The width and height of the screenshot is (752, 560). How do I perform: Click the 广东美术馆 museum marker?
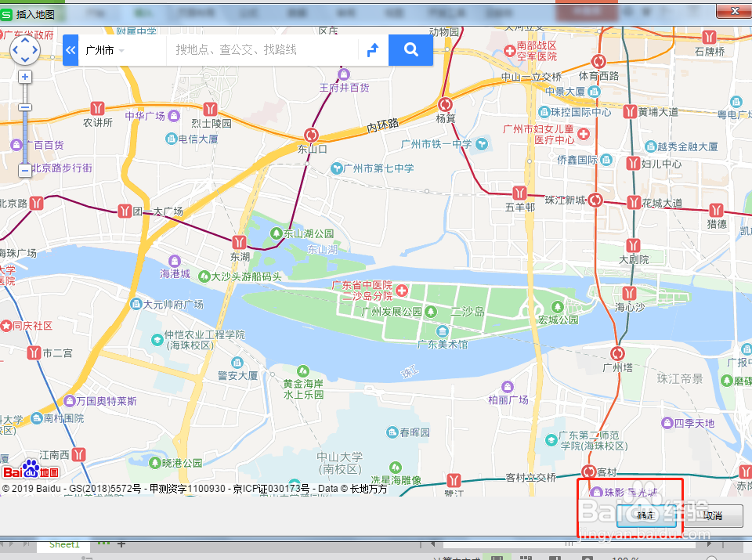point(442,331)
